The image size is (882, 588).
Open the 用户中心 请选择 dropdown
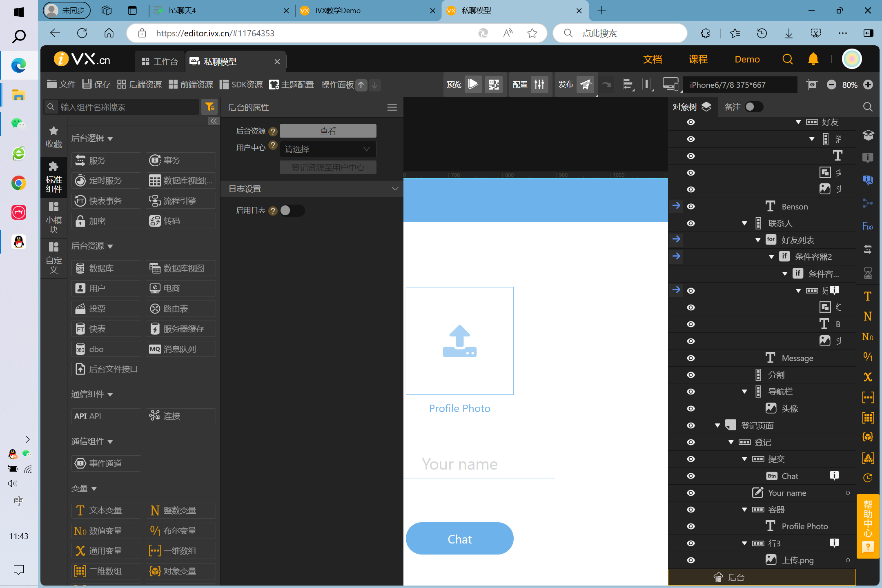pos(327,149)
